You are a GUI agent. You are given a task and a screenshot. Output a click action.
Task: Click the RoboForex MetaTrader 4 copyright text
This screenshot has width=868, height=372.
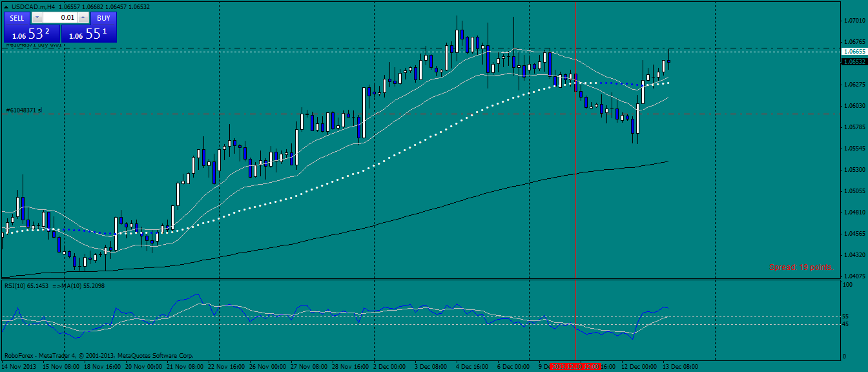click(x=99, y=355)
